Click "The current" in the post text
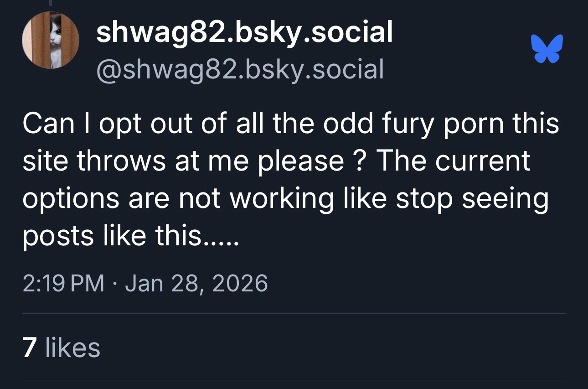The image size is (588, 389). 454,161
